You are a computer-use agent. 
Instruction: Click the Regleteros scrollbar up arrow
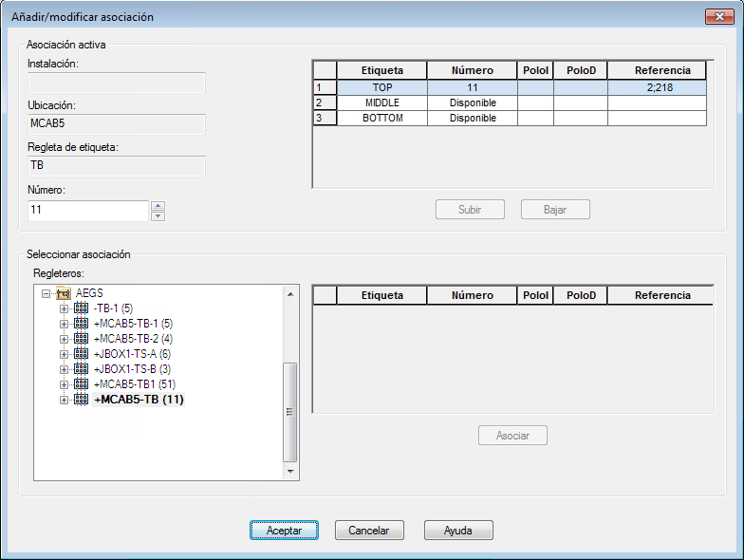290,294
